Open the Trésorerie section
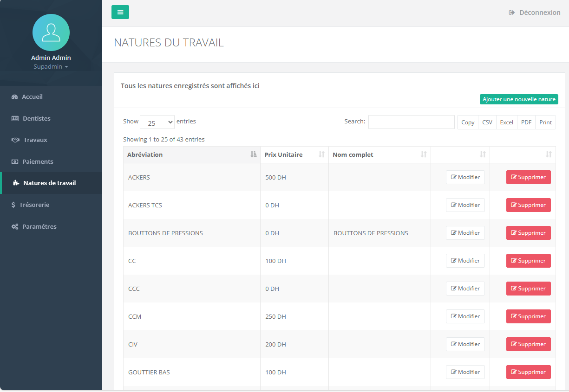Screen dimensions: 569x392 coord(34,205)
